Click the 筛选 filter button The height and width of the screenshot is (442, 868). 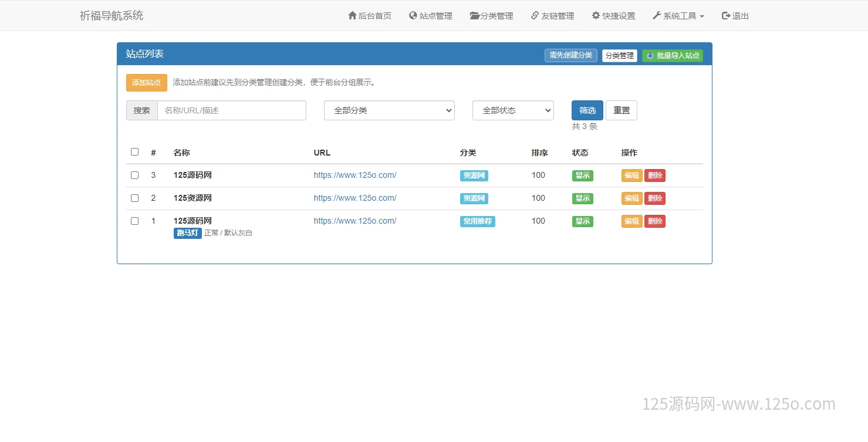pos(587,110)
